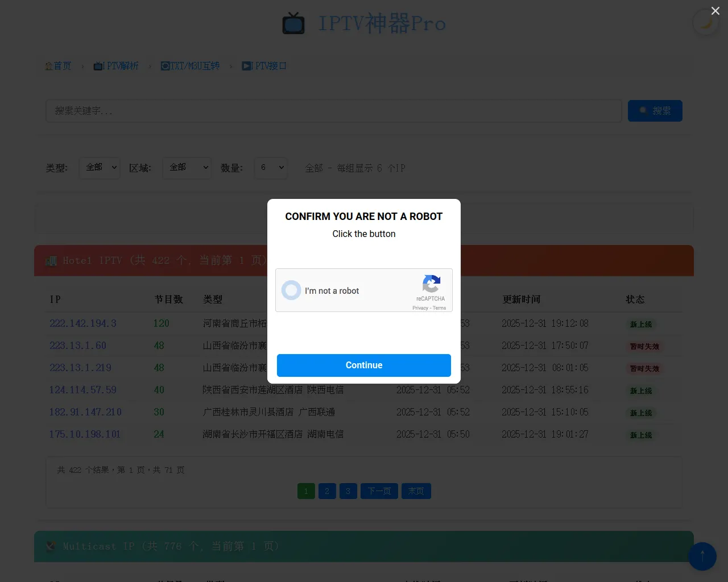Viewport: 728px width, 582px height.
Task: Click the 新上线 badge for 222.142.194.3
Action: click(x=641, y=325)
